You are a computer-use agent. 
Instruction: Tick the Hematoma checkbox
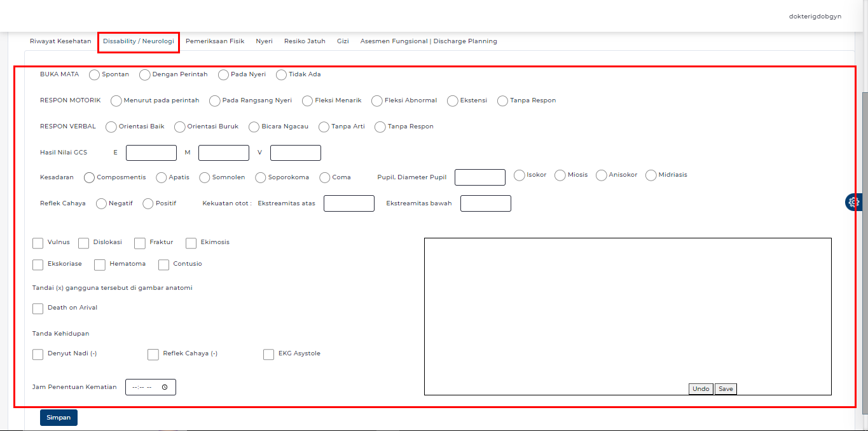(x=100, y=264)
